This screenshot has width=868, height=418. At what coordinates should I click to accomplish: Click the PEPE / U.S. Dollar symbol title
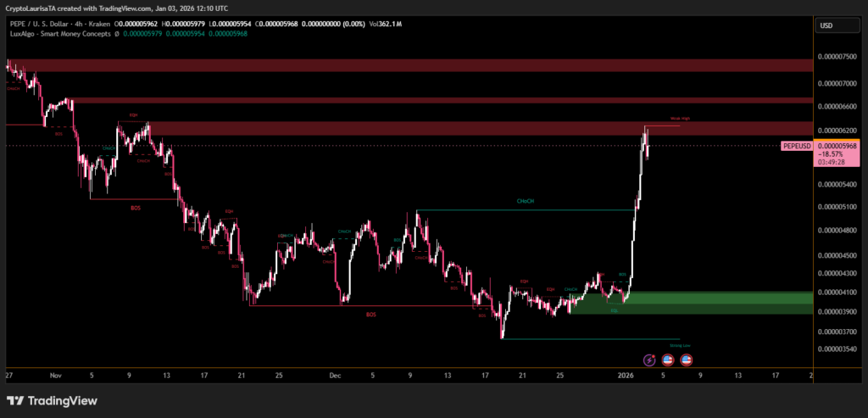pyautogui.click(x=51, y=23)
